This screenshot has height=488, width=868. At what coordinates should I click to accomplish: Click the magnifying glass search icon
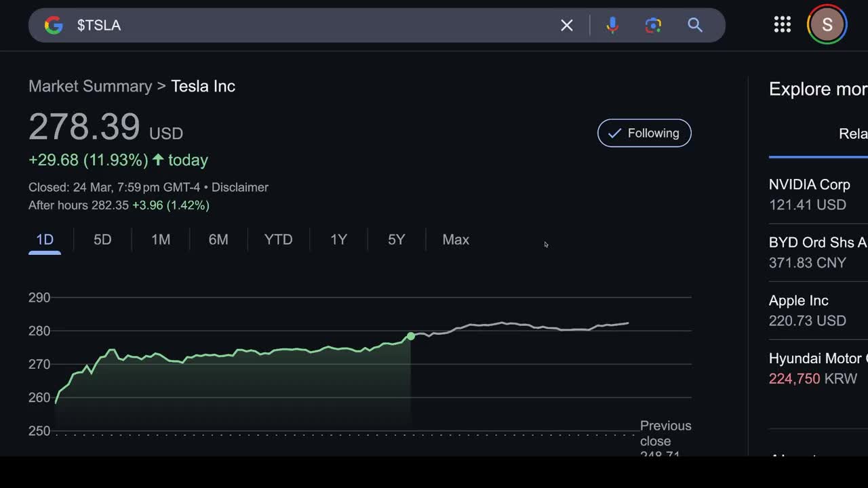point(695,25)
